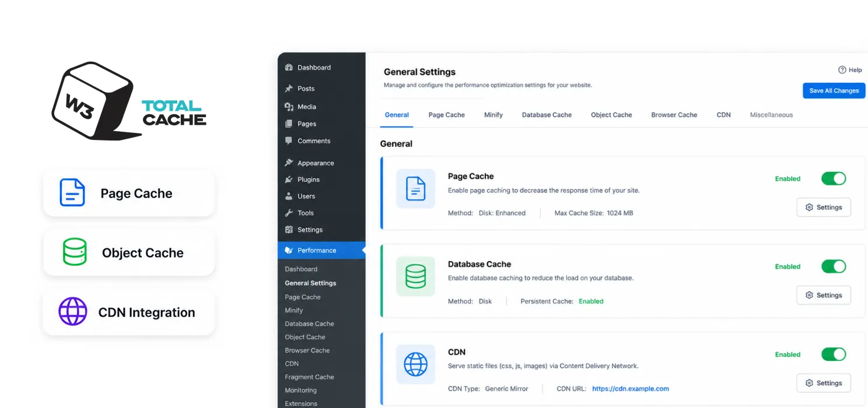Click the 'Disk: Enhanced' method value
868x408 pixels.
(x=502, y=213)
